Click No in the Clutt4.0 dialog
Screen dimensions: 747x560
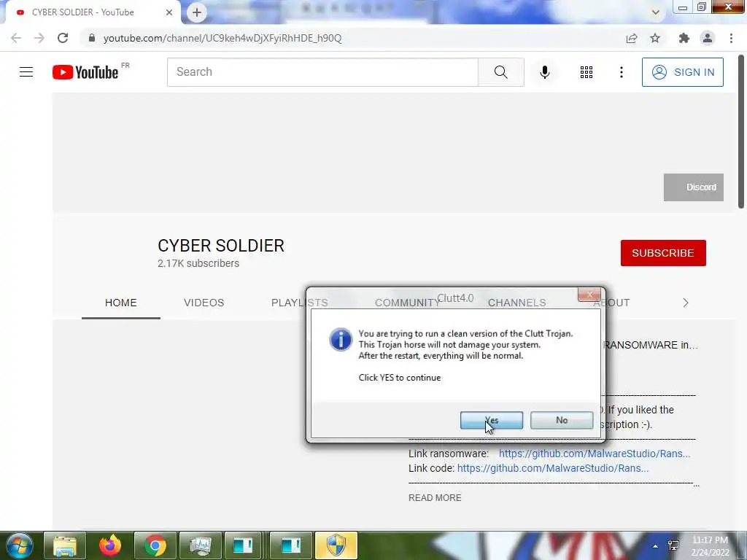[x=562, y=421]
